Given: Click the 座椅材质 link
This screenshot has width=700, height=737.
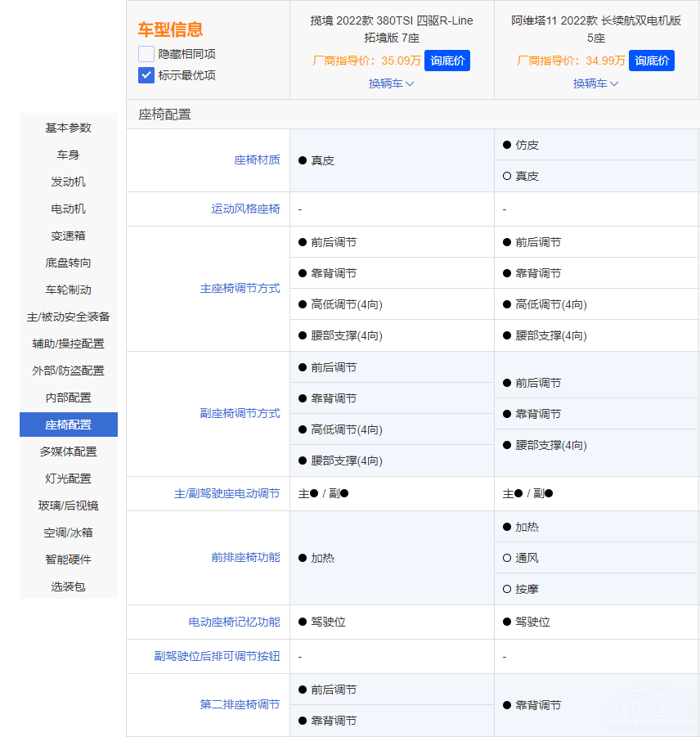Looking at the screenshot, I should (x=257, y=160).
